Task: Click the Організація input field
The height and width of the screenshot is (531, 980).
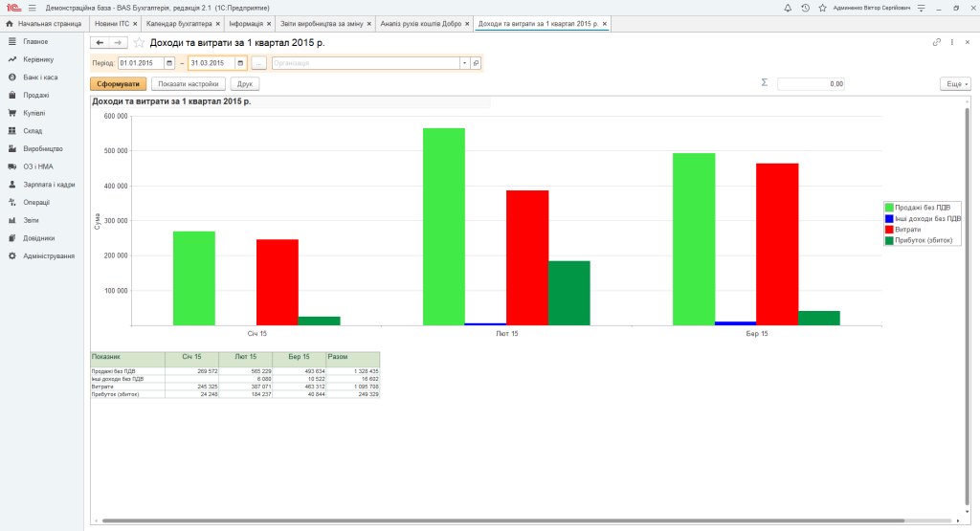Action: coord(366,63)
